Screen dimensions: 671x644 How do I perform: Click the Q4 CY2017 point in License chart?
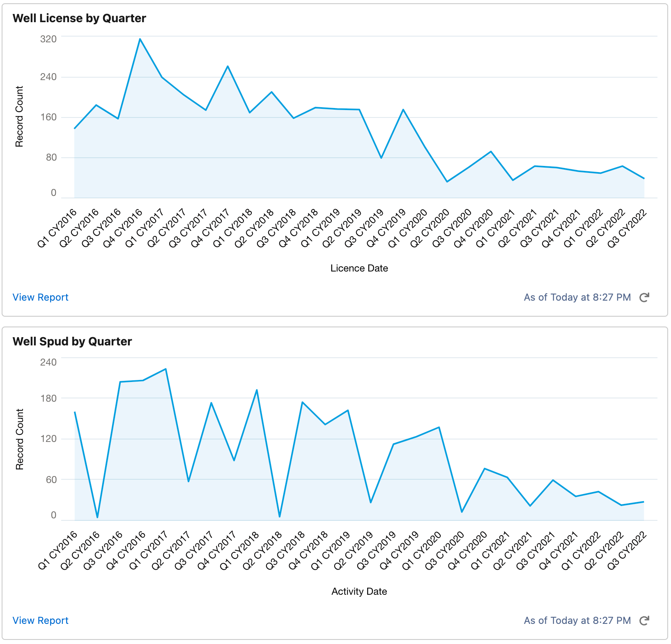pos(227,66)
